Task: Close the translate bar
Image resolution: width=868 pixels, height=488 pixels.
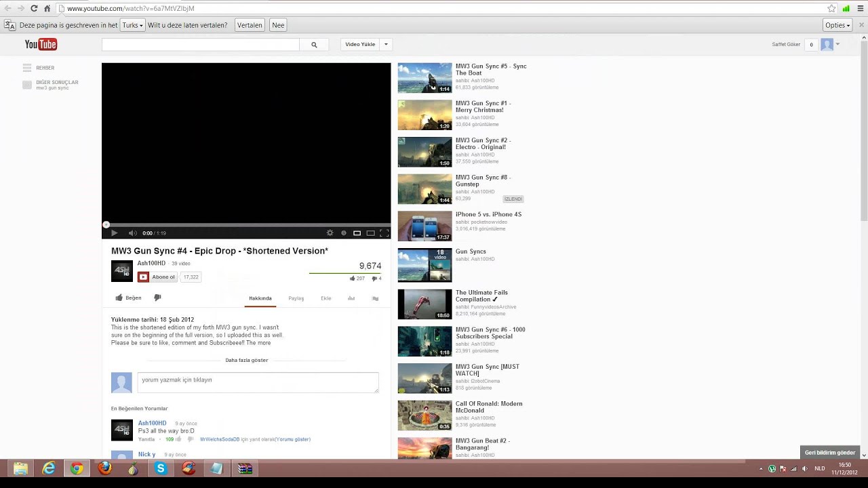Action: pyautogui.click(x=862, y=25)
